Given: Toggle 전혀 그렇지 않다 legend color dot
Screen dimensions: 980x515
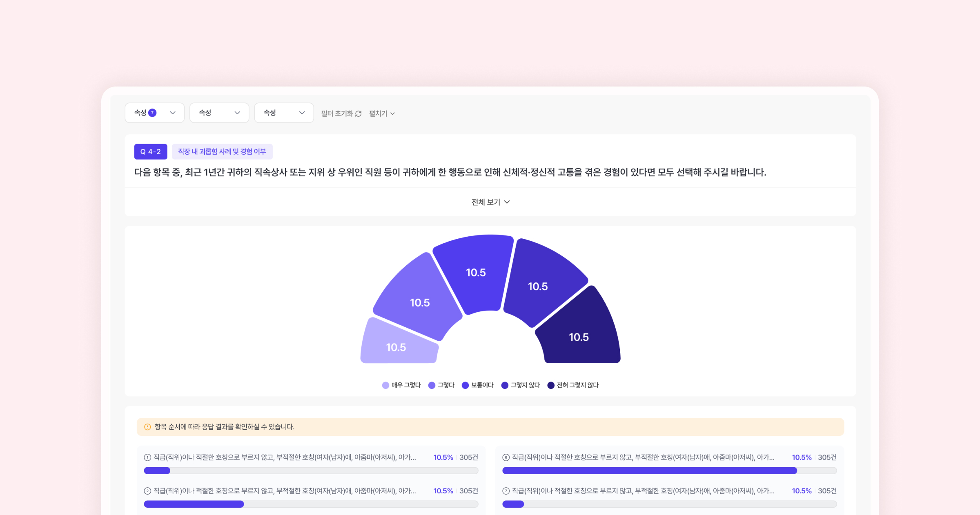Looking at the screenshot, I should pos(551,385).
